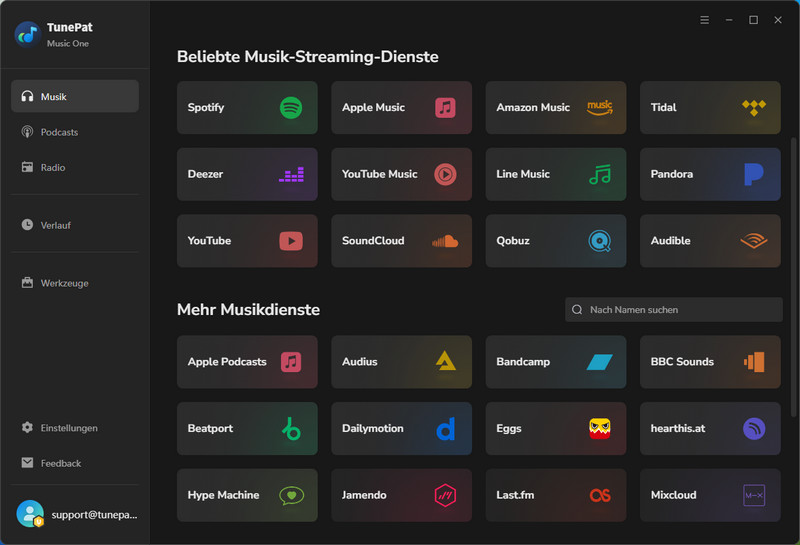Click the SoundCloud cloud icon
The image size is (800, 545).
(x=445, y=241)
